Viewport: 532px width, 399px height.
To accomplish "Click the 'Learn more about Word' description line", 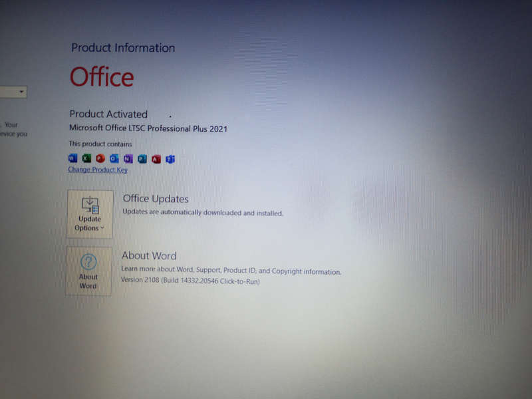I will tap(231, 271).
